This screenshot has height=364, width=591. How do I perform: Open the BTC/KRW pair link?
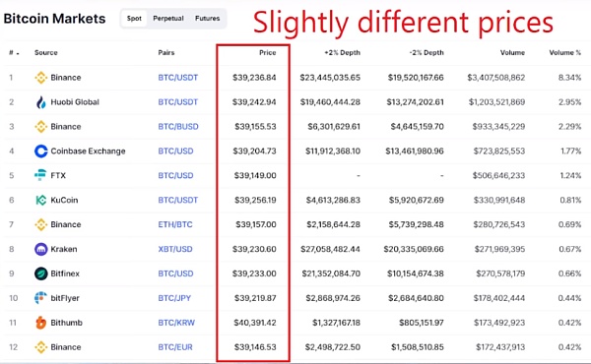point(176,323)
